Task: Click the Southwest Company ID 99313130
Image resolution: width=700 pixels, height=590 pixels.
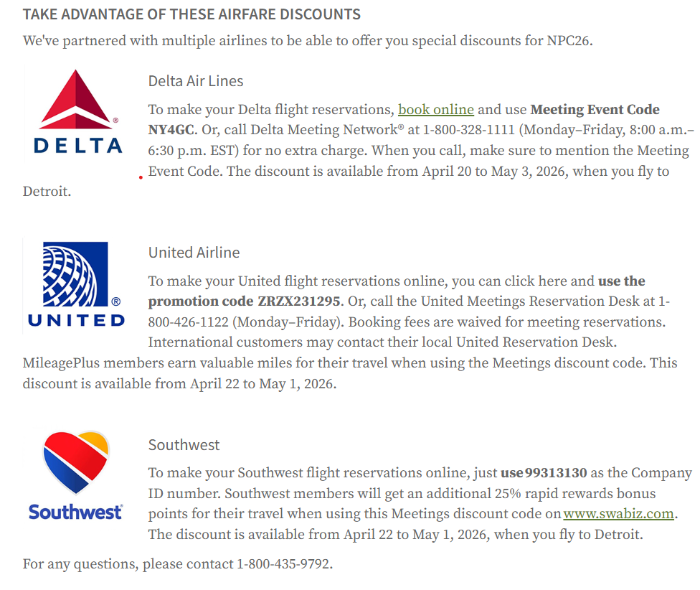Action: point(556,473)
